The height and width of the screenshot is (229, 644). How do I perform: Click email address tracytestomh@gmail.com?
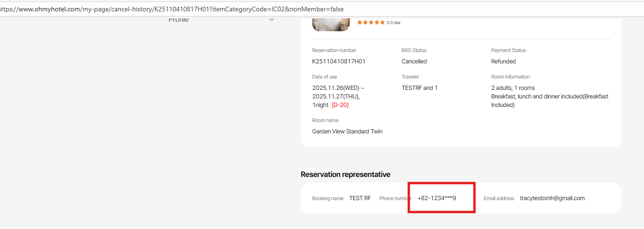coord(552,198)
